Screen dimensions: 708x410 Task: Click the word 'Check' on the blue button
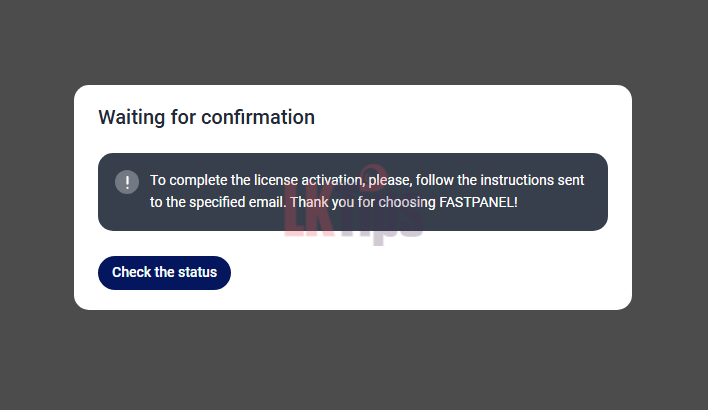coord(130,272)
